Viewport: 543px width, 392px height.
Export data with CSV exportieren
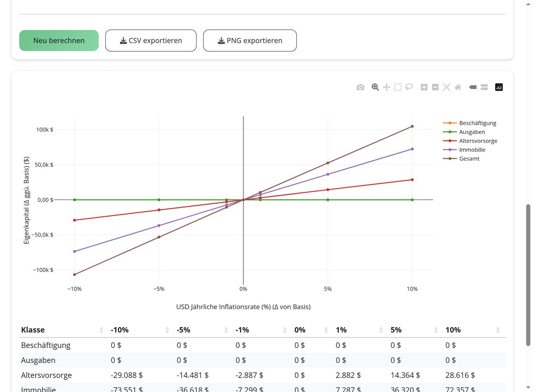click(151, 41)
